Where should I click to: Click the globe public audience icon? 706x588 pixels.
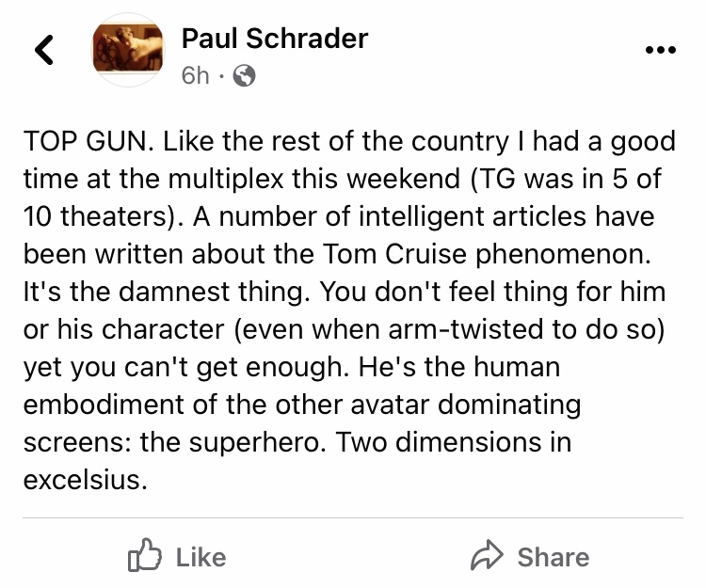(x=244, y=76)
